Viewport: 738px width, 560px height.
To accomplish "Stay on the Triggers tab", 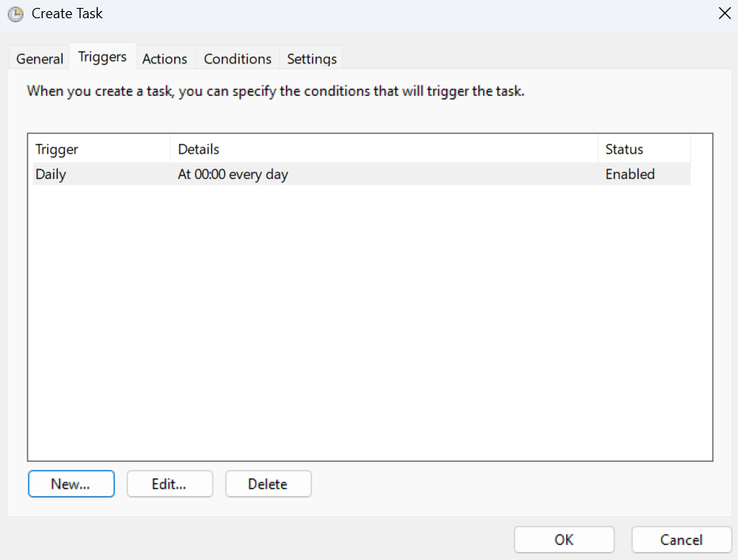I will (102, 56).
